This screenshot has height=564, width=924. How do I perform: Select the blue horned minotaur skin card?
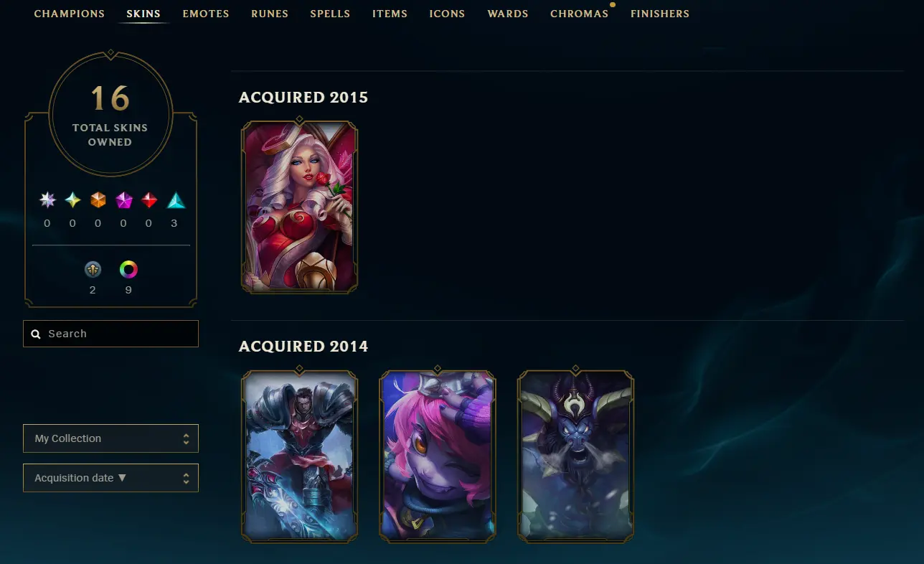tap(575, 456)
